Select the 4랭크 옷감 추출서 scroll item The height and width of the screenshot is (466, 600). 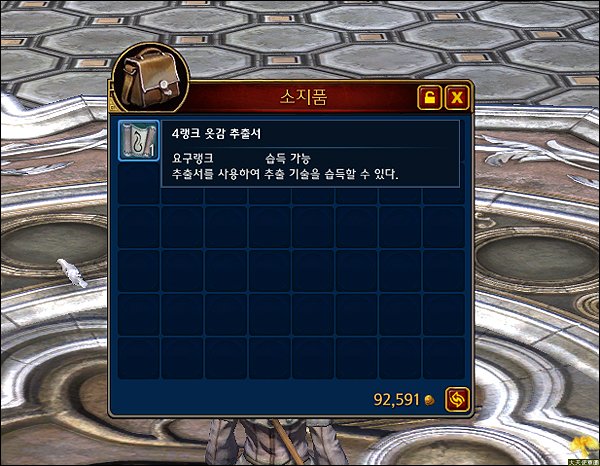[139, 141]
